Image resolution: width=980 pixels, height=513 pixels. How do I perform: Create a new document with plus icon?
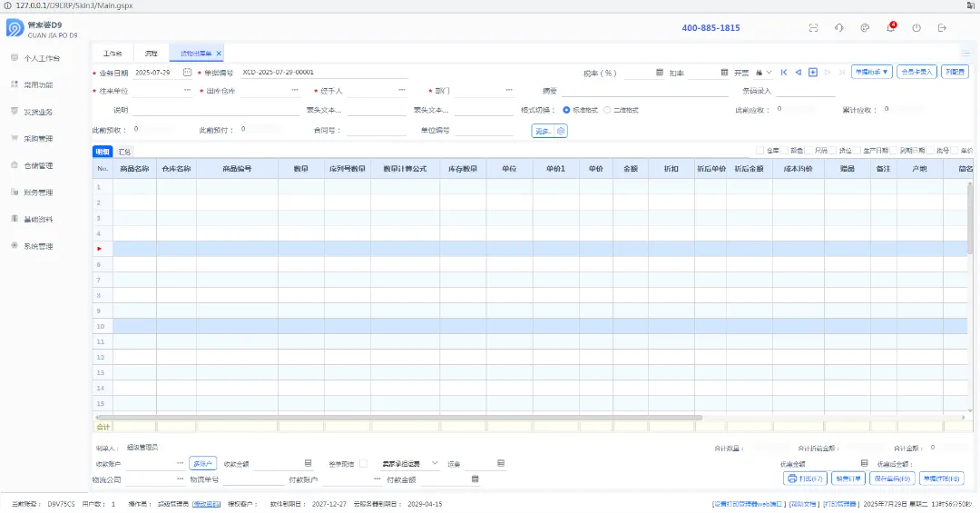tap(812, 73)
